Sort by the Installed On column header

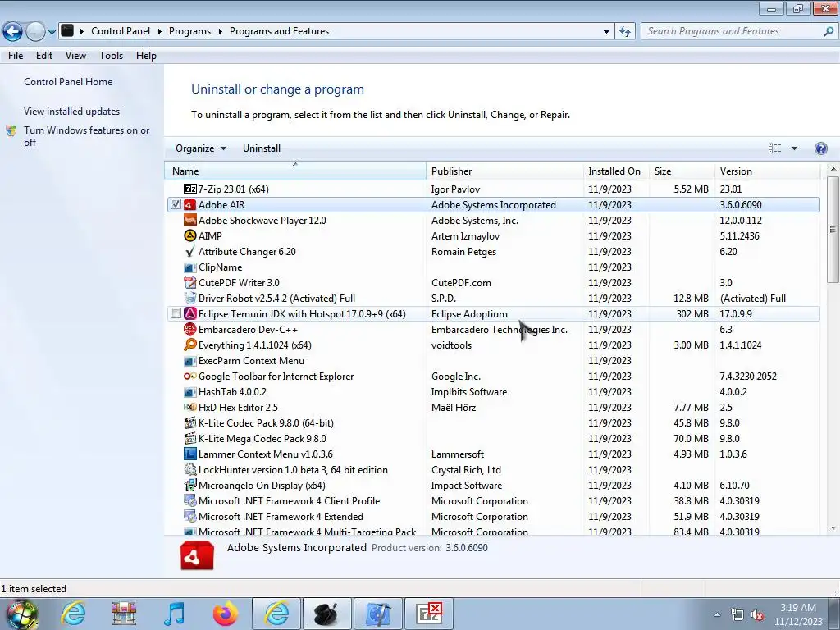[x=616, y=171]
